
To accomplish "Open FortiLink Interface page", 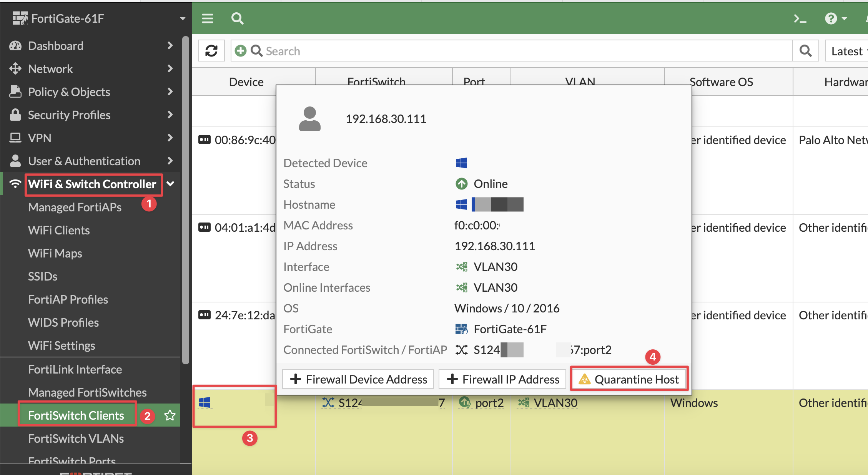I will [x=75, y=369].
